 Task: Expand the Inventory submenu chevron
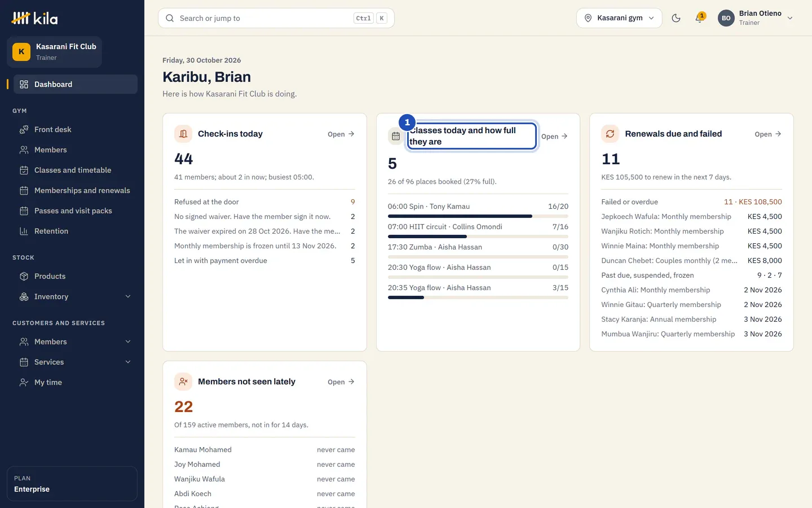coord(128,296)
